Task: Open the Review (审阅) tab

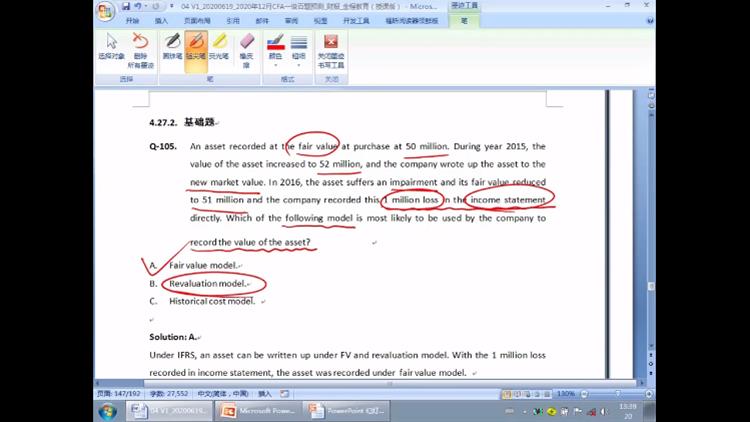Action: [x=291, y=21]
